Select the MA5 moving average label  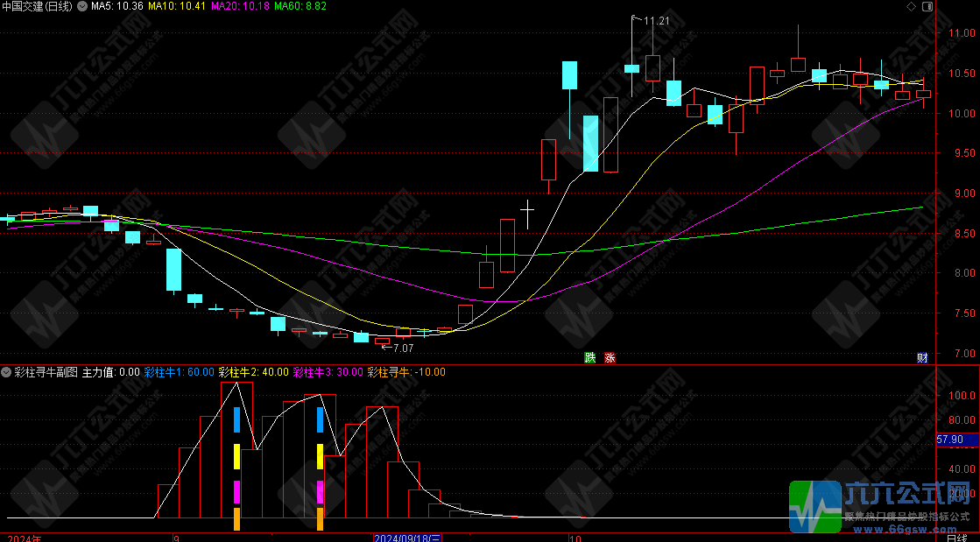coord(118,7)
